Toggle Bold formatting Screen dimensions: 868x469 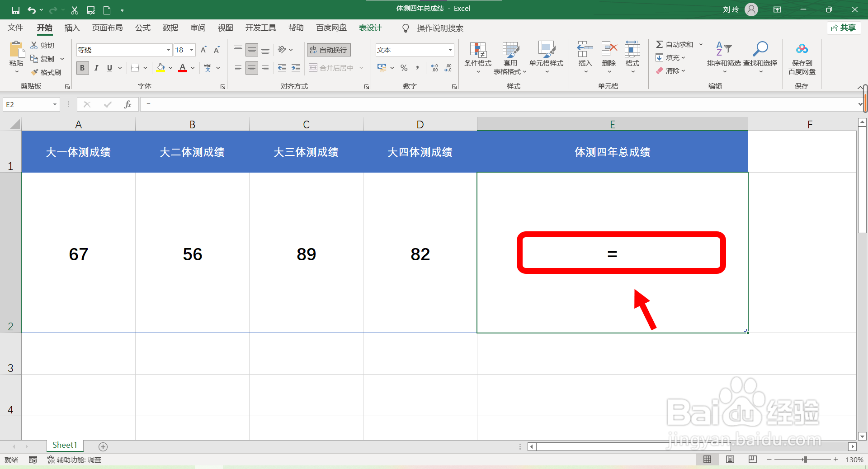(x=82, y=68)
